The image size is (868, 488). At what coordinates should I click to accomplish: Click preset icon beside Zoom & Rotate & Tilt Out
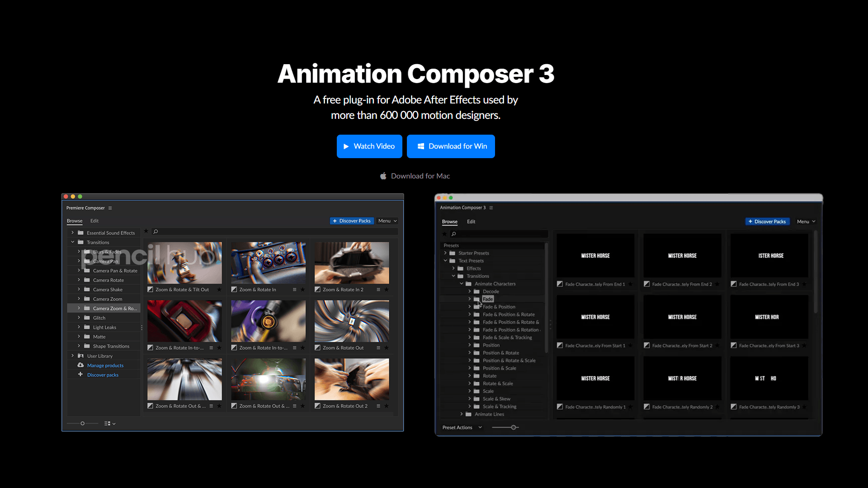coord(151,290)
